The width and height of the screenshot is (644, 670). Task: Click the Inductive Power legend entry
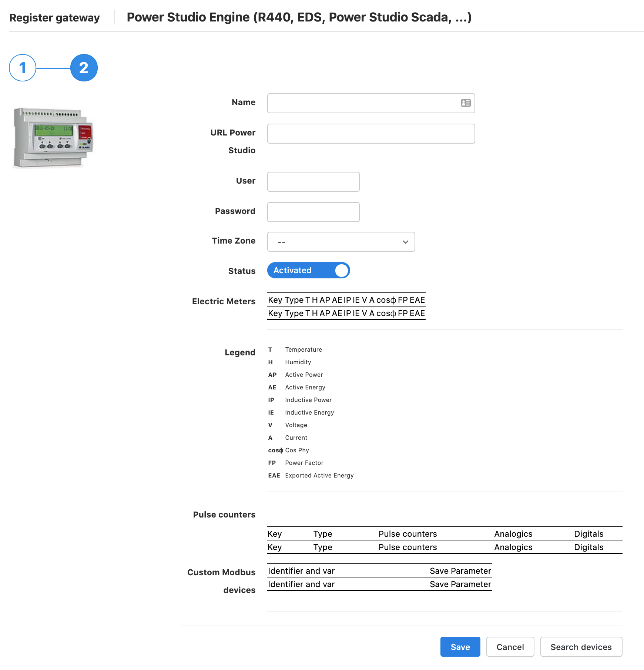(x=308, y=400)
